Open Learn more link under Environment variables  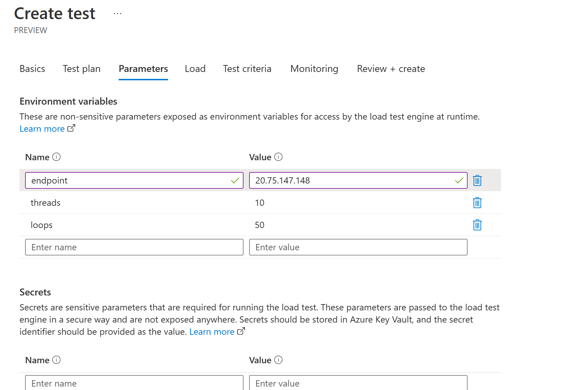coord(42,129)
